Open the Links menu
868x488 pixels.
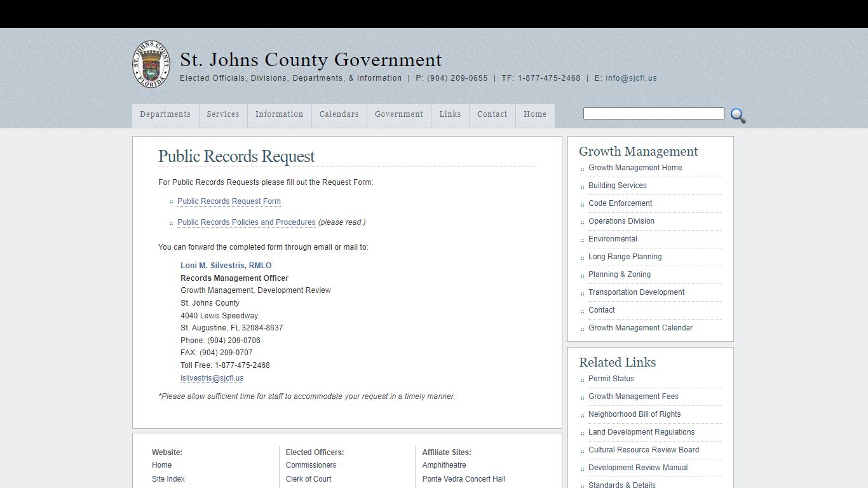click(x=450, y=115)
